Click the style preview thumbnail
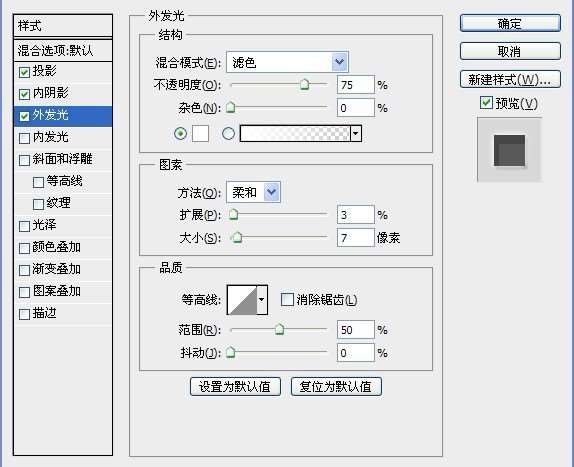Viewport: 574px width, 467px height. (x=509, y=150)
